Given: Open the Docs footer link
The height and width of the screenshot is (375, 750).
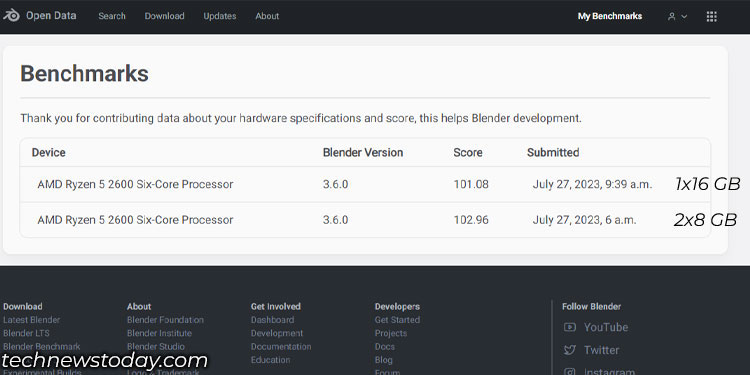Looking at the screenshot, I should (385, 346).
